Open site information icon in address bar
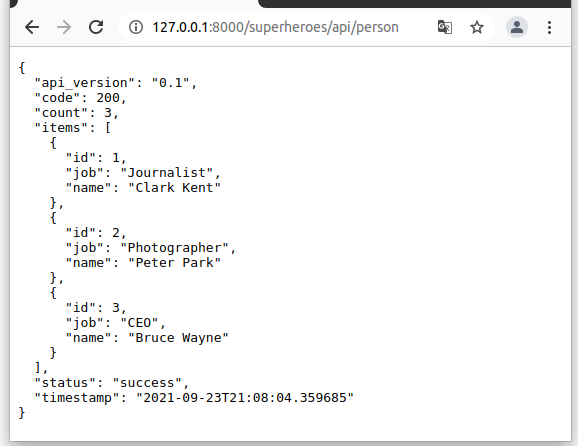578x446 pixels. point(136,27)
